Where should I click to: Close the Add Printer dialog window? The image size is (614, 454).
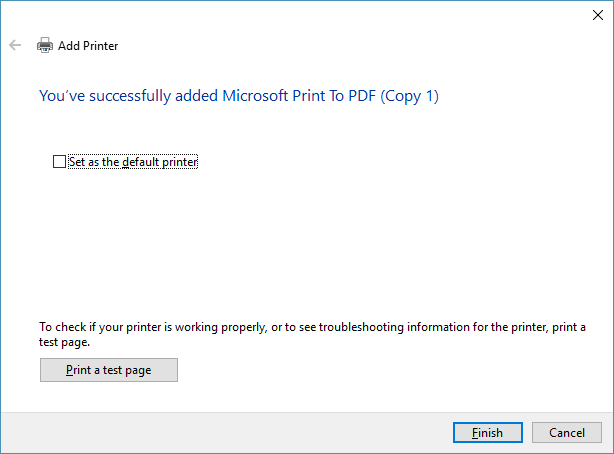[597, 13]
